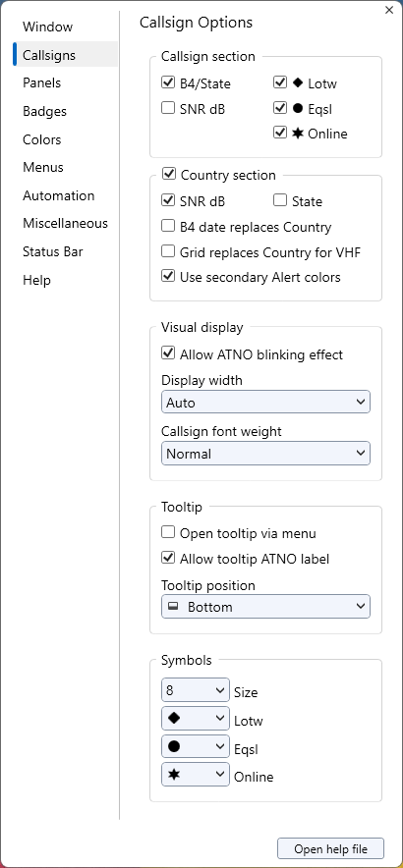This screenshot has width=403, height=868.
Task: Open the Display width dropdown
Action: tap(265, 402)
